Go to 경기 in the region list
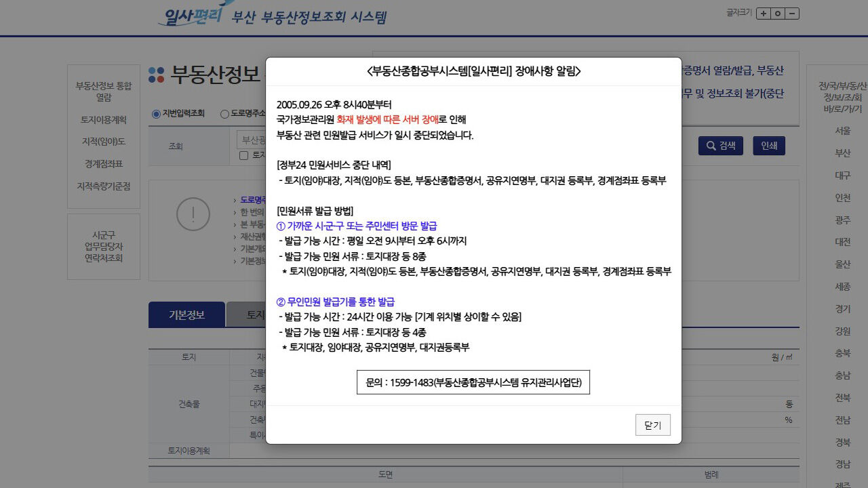The width and height of the screenshot is (868, 488). [843, 308]
